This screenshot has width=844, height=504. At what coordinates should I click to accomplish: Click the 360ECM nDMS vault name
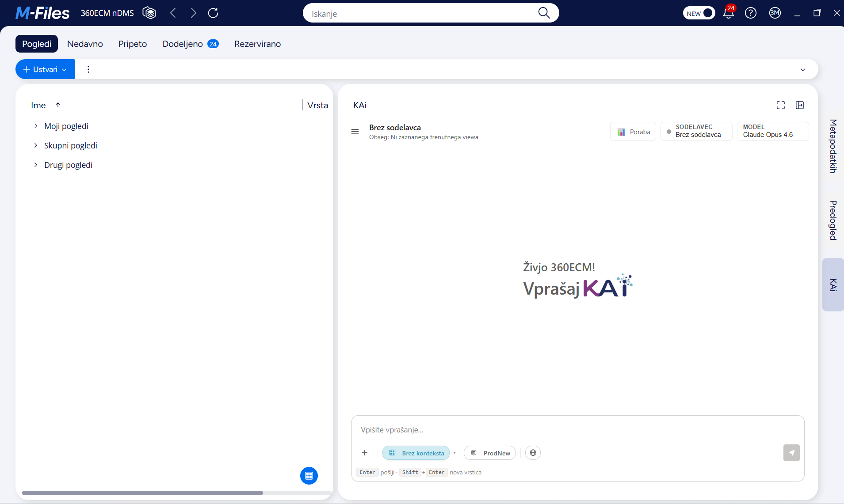(x=107, y=13)
